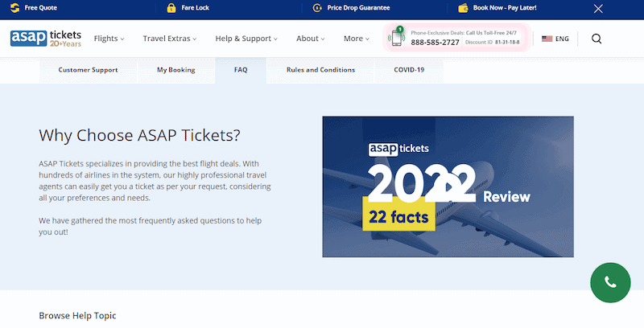Viewport: 644px width, 328px height.
Task: Expand the Help & Support menu
Action: click(x=246, y=39)
